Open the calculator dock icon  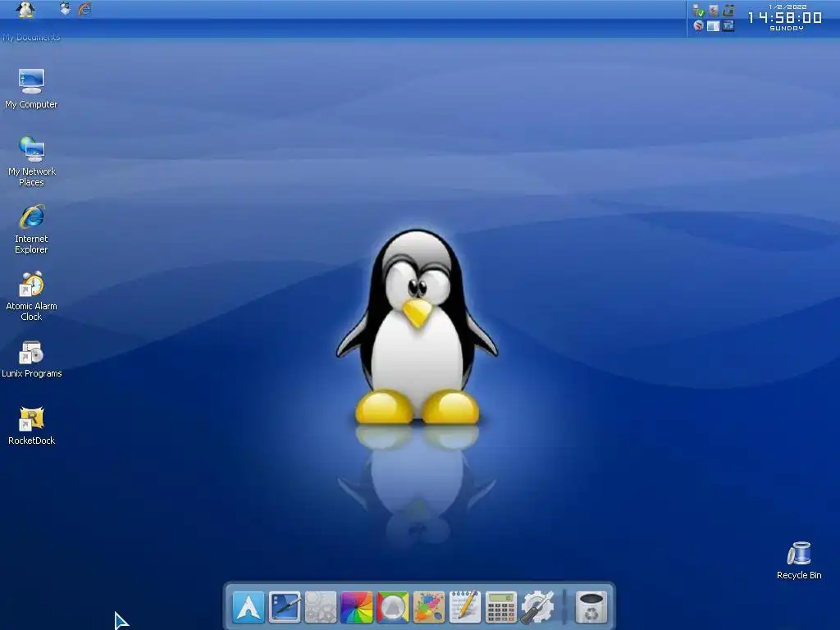(x=501, y=607)
